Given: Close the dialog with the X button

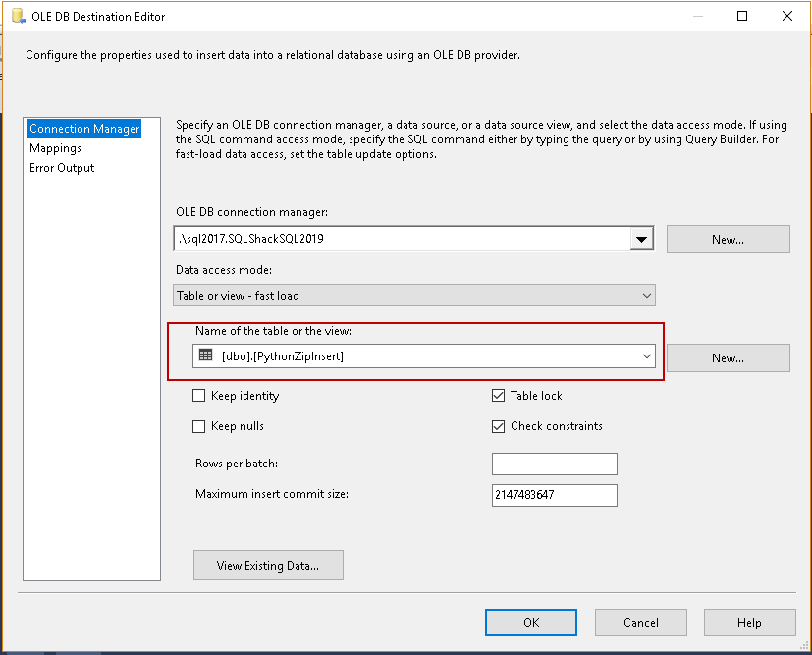Looking at the screenshot, I should pyautogui.click(x=787, y=16).
